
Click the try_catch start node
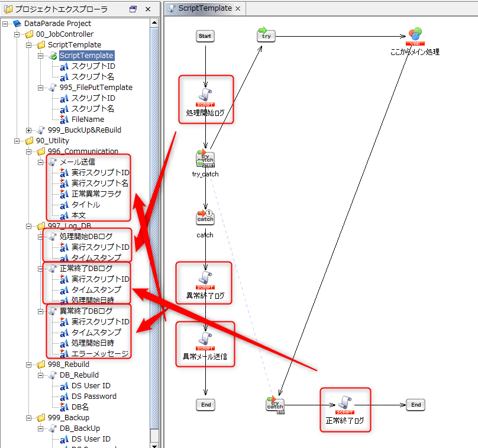(205, 159)
